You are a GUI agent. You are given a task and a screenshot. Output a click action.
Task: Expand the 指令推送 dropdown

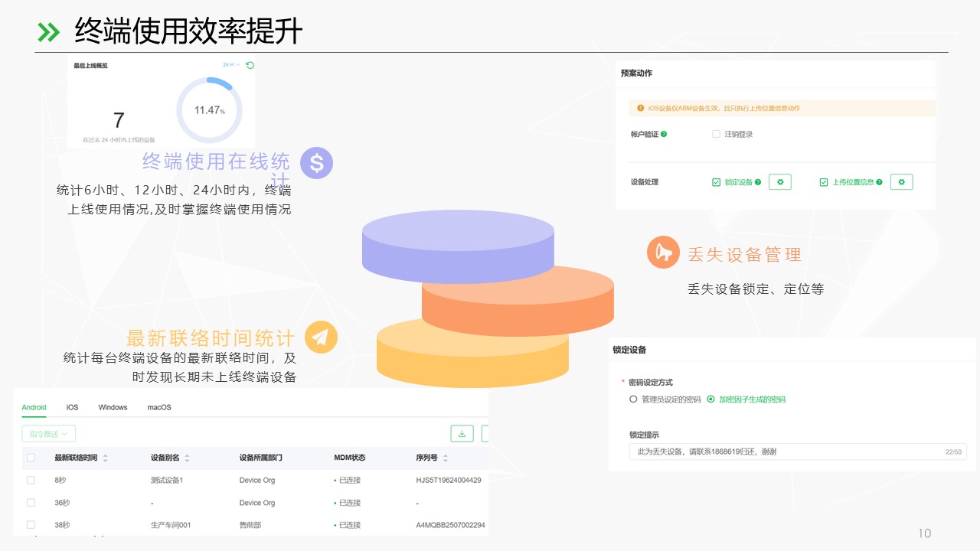pyautogui.click(x=48, y=434)
